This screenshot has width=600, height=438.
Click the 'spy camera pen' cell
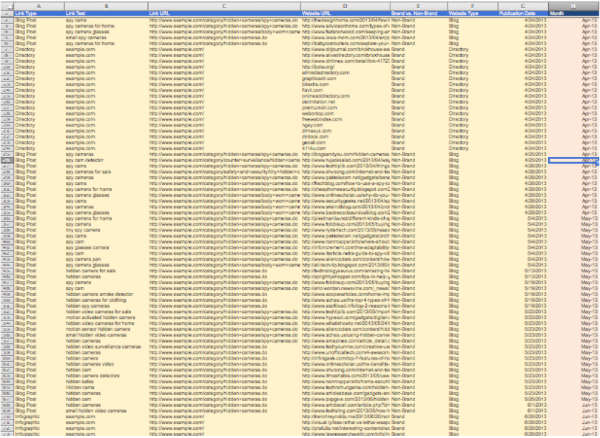106,259
